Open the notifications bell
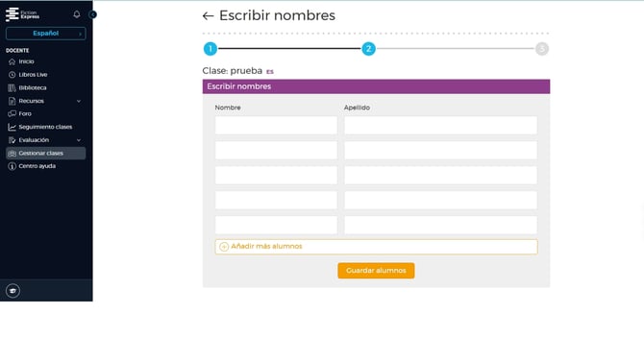644x361 pixels. pos(77,14)
